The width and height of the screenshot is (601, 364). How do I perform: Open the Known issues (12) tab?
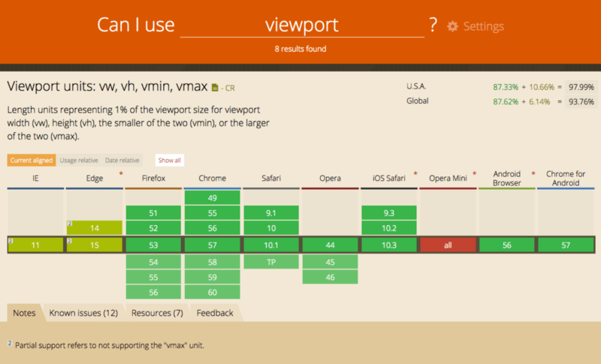(x=83, y=313)
